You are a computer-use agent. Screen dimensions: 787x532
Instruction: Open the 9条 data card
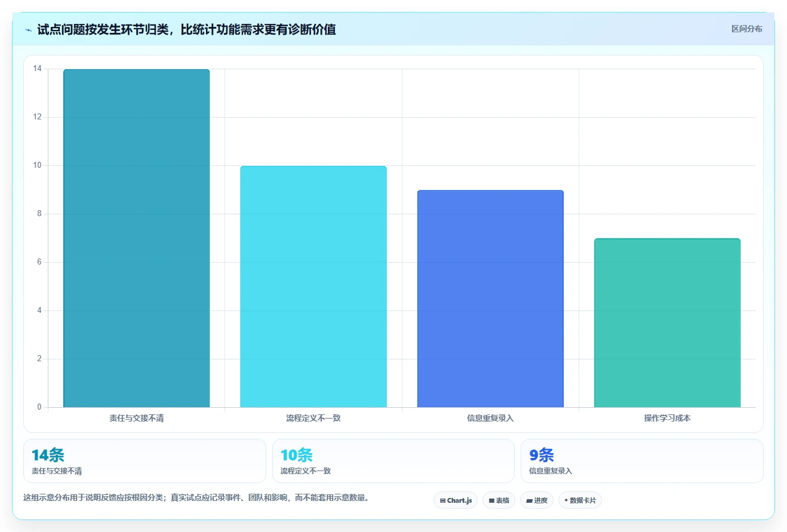pos(642,461)
